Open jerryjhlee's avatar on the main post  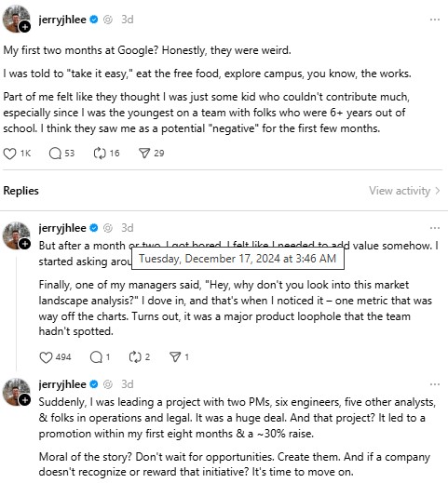coord(16,19)
